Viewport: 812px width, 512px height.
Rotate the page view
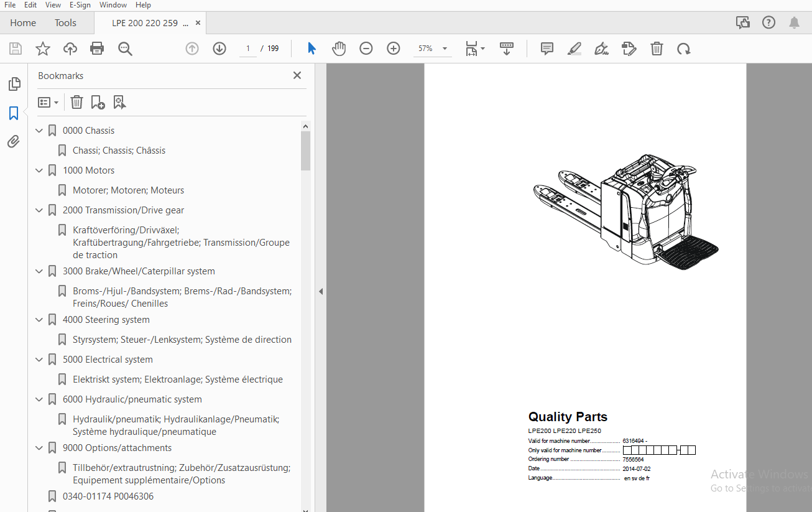(x=684, y=49)
